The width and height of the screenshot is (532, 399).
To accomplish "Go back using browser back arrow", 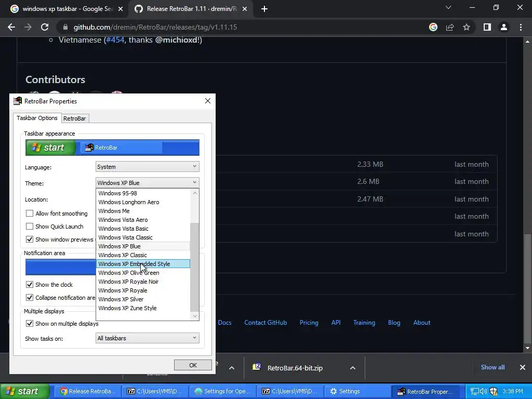I will coord(11,27).
